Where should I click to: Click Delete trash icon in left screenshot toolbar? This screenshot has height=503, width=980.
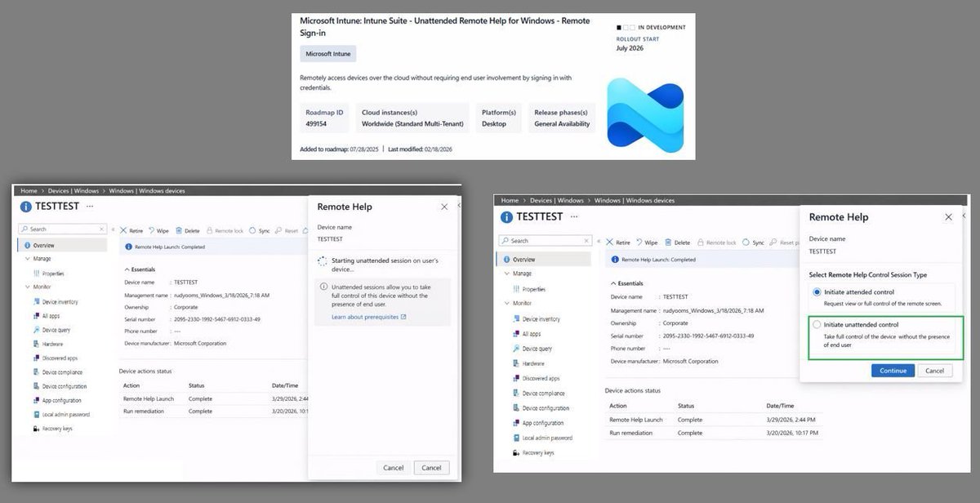click(178, 231)
